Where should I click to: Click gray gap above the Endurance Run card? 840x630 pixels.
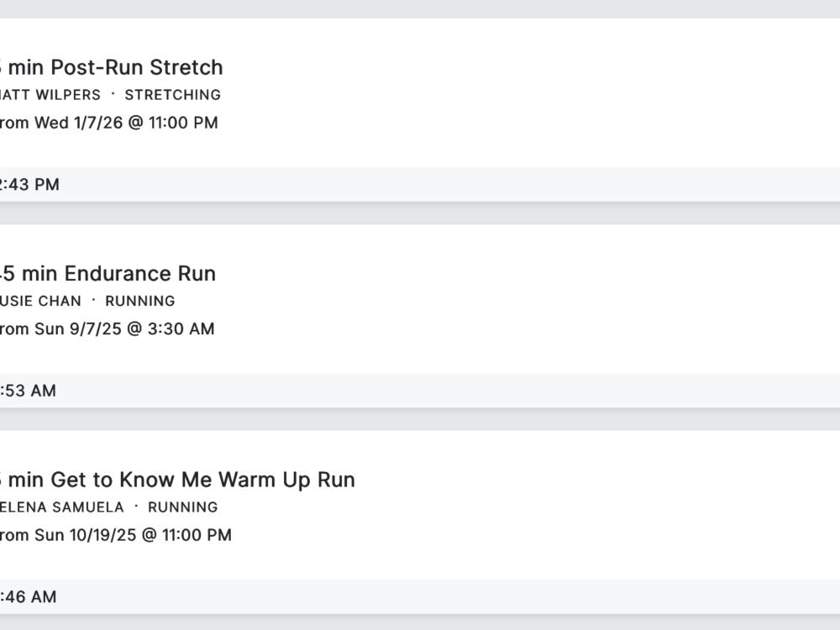[420, 213]
